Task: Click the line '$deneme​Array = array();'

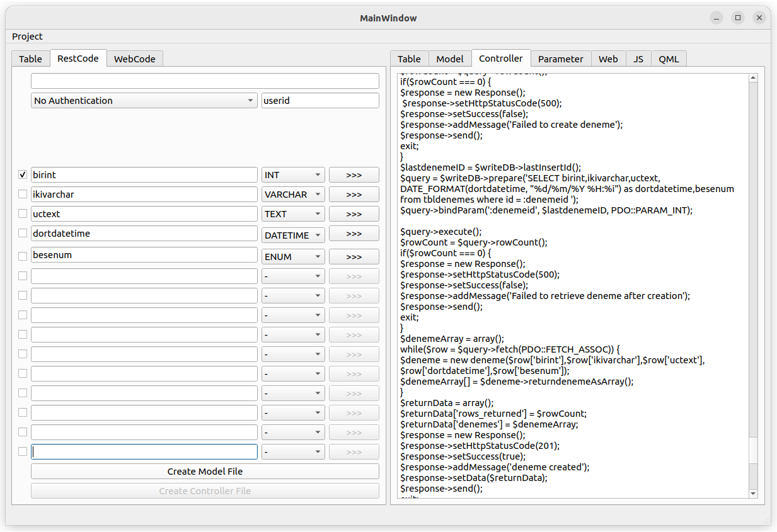Action: (x=452, y=339)
